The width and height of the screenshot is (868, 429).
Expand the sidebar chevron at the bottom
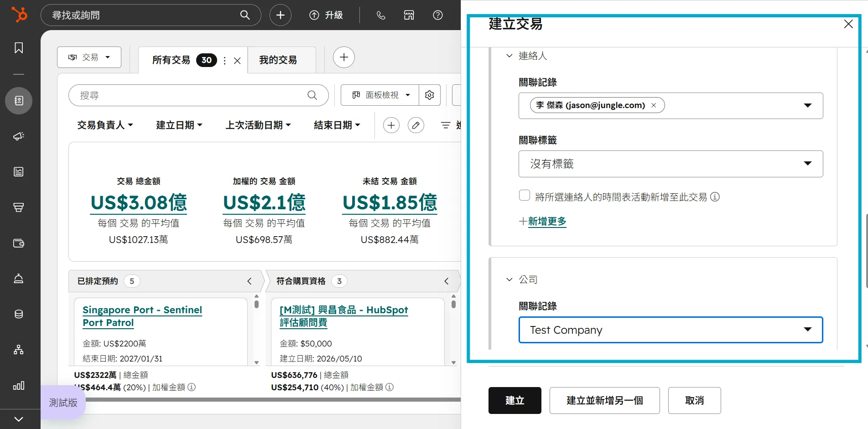click(x=19, y=419)
